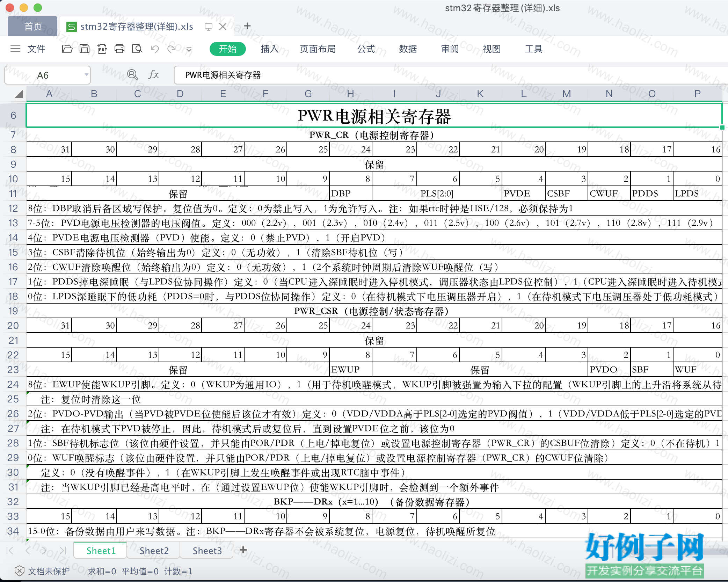Click the open folder icon
728x582 pixels.
(67, 49)
